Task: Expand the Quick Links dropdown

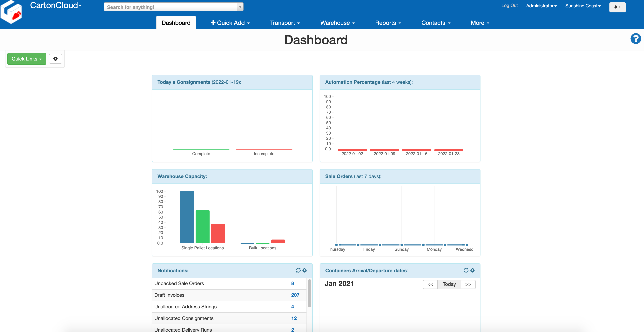Action: point(26,59)
